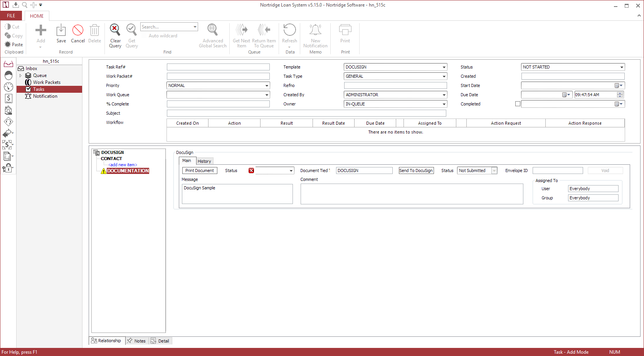
Task: Select the DOCUMENTATION tree node
Action: point(128,171)
